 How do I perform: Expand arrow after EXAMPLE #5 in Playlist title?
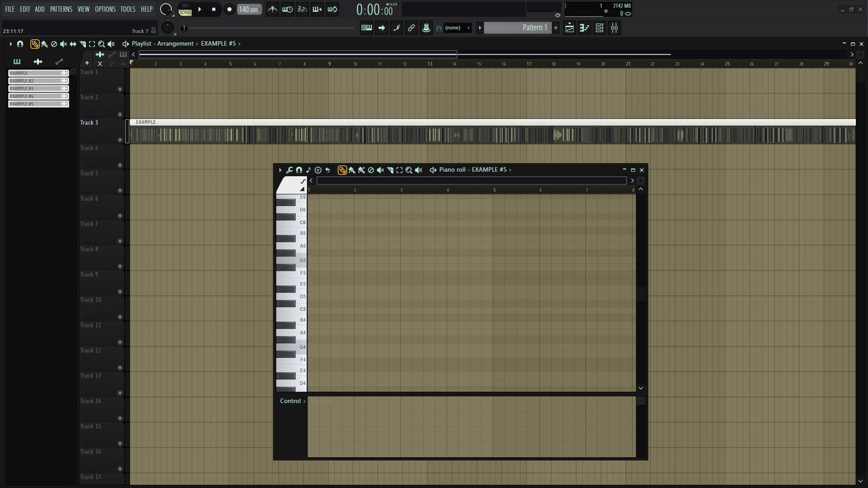[x=239, y=44]
